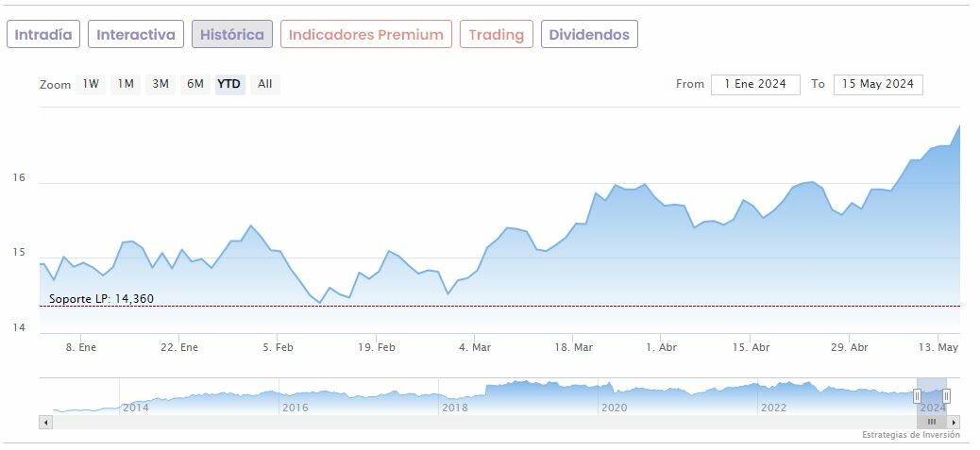
Task: Open the Indicadores Premium section
Action: [x=366, y=35]
